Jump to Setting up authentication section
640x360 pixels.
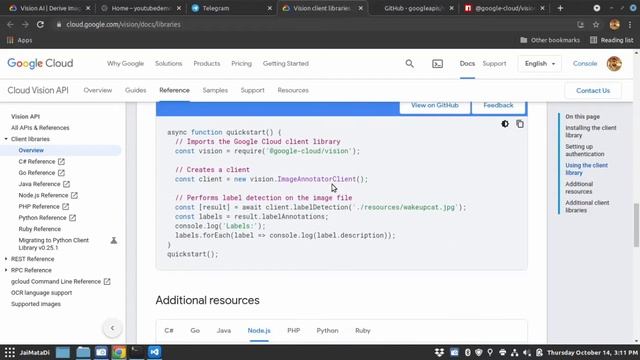[584, 150]
